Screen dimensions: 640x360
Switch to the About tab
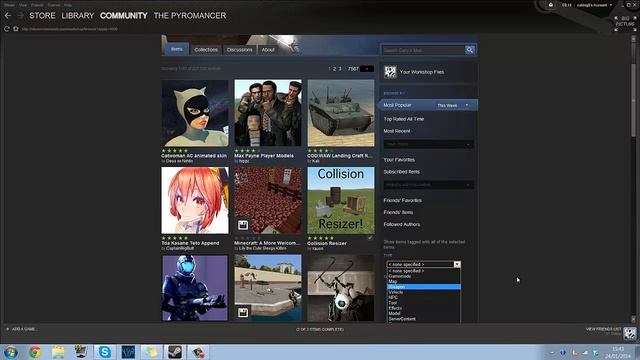pyautogui.click(x=268, y=49)
